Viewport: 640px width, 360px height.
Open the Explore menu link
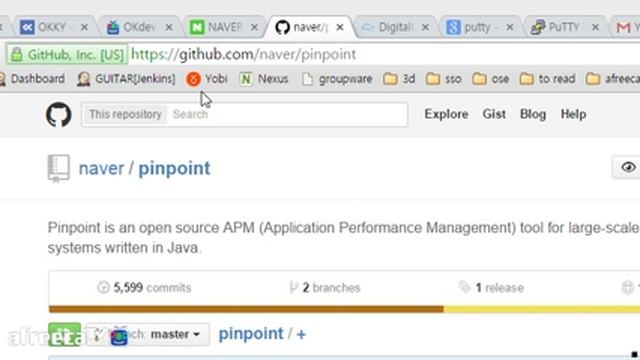[x=446, y=114]
